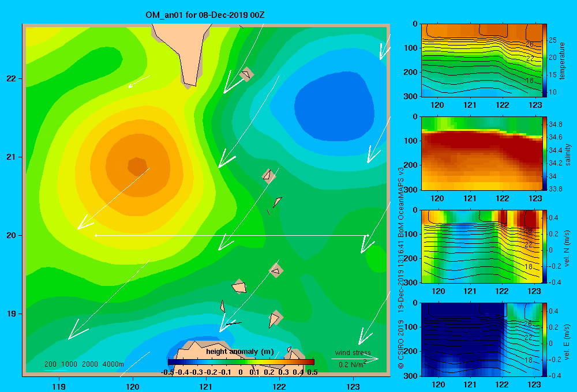The image size is (577, 392).
Task: Click latitude label 19 on main map
Action: click(12, 314)
